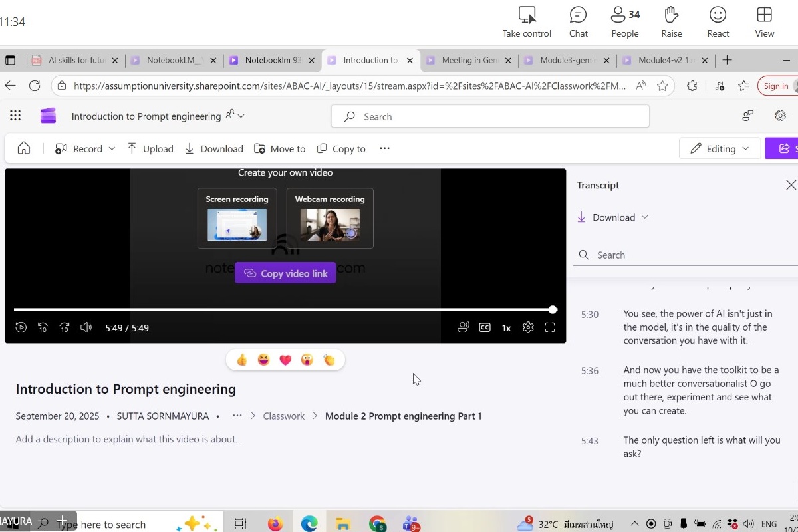Click the volume speaker icon
Viewport: 798px width, 532px height.
click(x=86, y=327)
